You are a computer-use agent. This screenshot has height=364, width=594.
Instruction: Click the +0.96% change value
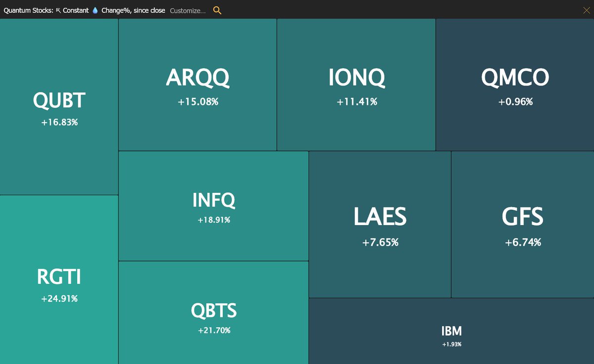coord(515,102)
